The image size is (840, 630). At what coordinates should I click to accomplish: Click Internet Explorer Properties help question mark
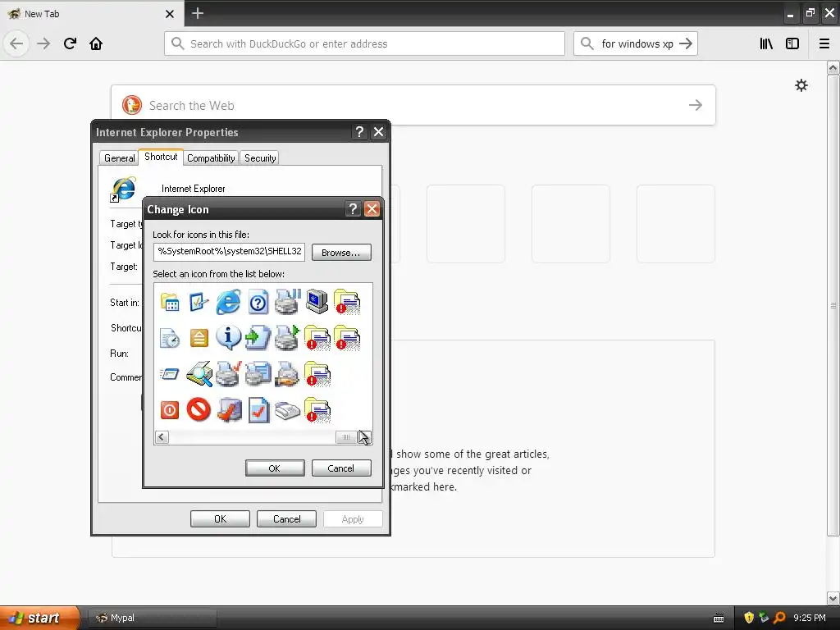tap(359, 132)
